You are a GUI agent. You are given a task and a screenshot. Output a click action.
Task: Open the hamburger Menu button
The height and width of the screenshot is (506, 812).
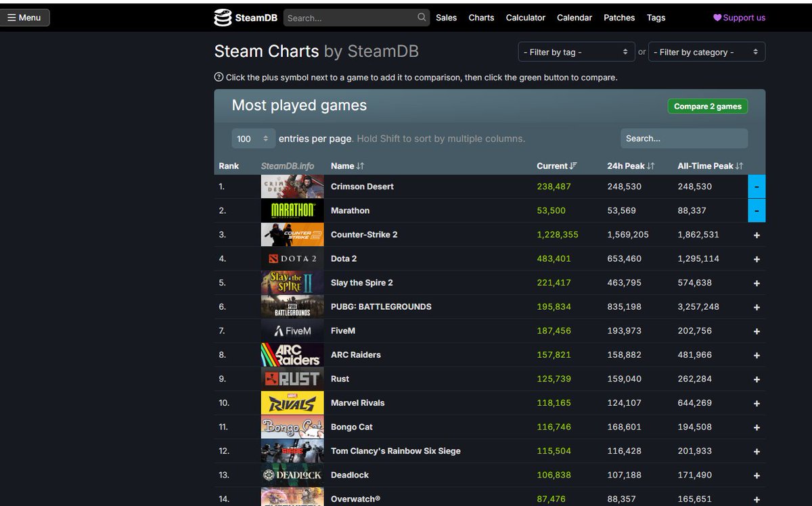click(x=25, y=18)
